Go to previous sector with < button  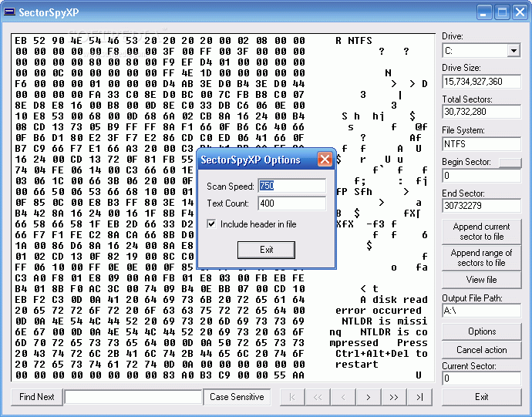click(x=343, y=397)
